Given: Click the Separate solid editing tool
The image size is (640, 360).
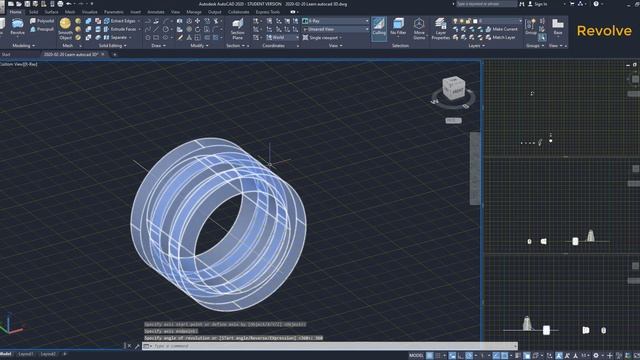Looking at the screenshot, I should point(115,38).
